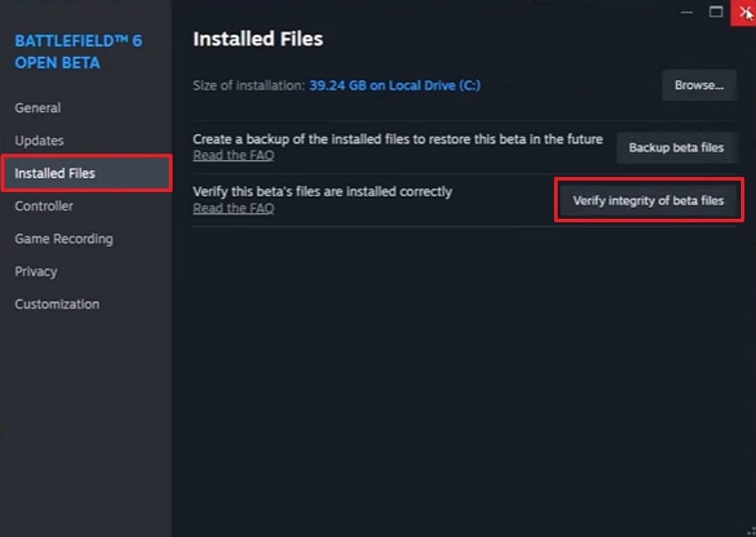
Task: Open the Customization section
Action: (x=56, y=303)
